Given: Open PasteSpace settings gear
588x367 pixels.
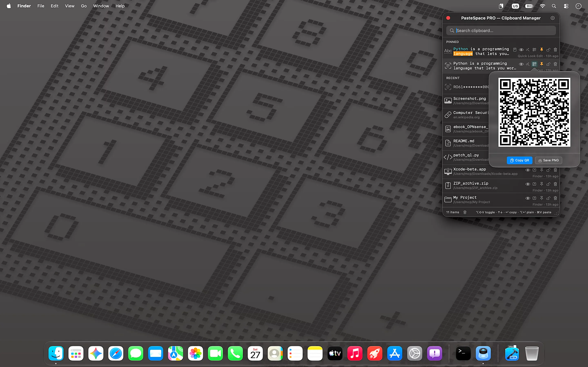Looking at the screenshot, I should coord(552,18).
